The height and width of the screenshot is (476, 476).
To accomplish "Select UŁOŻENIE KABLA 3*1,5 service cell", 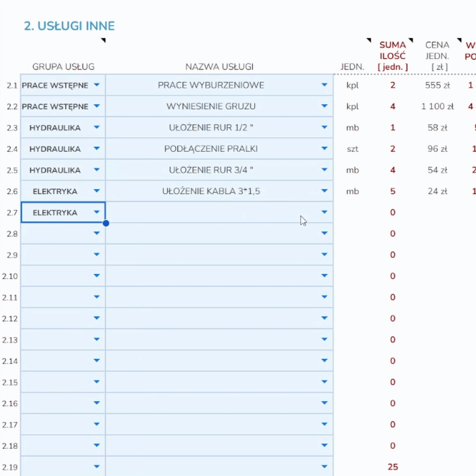I will click(x=211, y=191).
